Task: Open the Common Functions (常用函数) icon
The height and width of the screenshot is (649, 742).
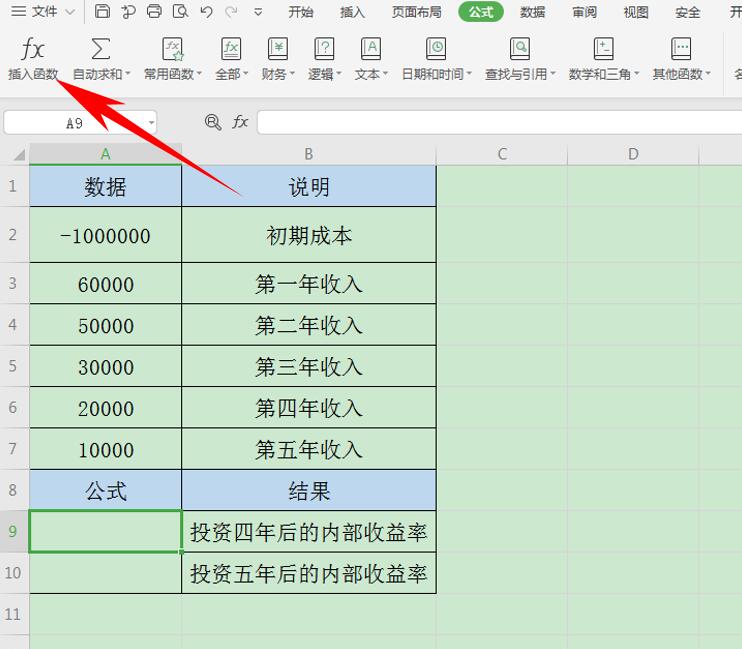Action: 172,49
